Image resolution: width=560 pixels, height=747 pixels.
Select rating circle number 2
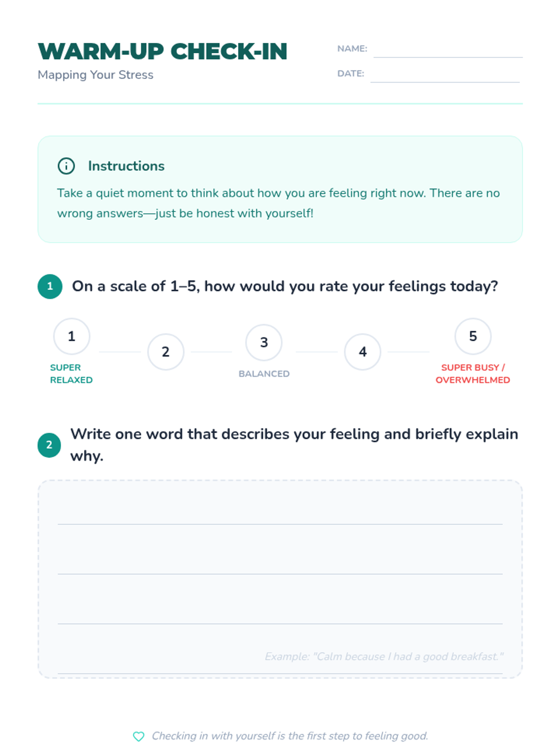[166, 352]
